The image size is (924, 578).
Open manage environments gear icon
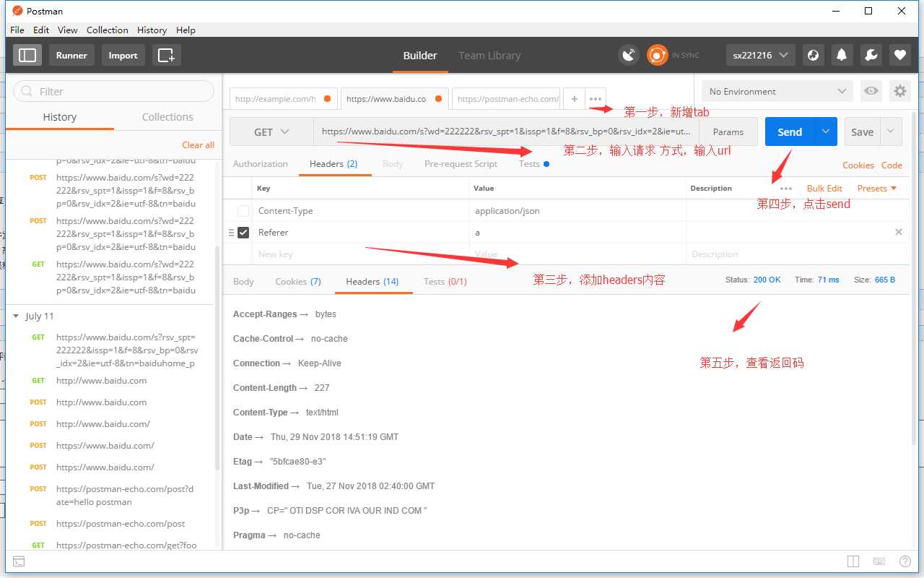pos(899,91)
